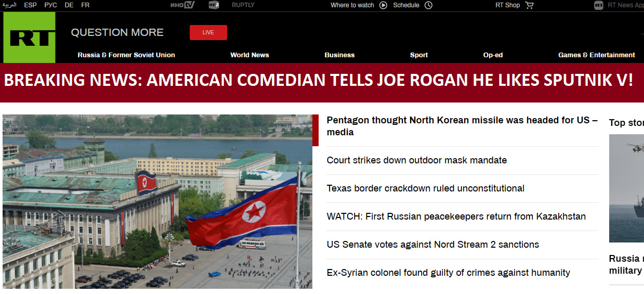Open Russia & Former Soviet Union section

coord(126,55)
